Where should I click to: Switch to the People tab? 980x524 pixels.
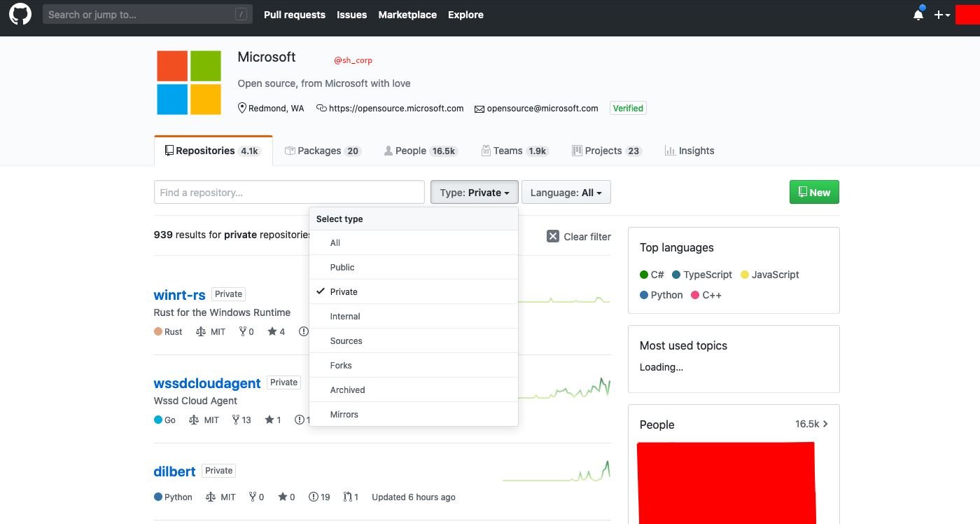click(421, 151)
